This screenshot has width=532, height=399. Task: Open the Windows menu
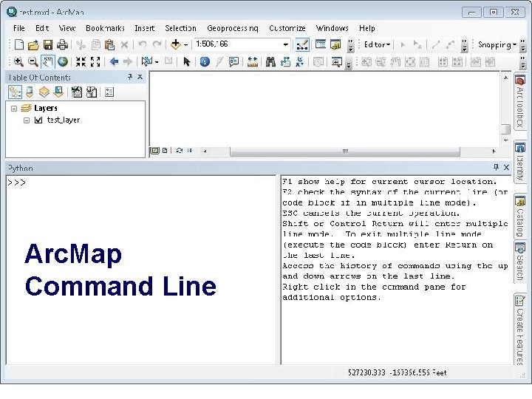332,28
